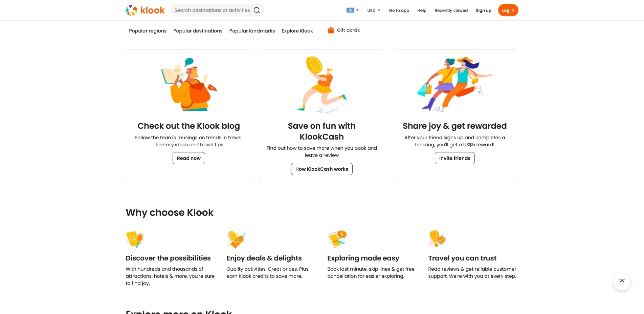Click the Invite friends button
This screenshot has width=644, height=314.
point(454,158)
